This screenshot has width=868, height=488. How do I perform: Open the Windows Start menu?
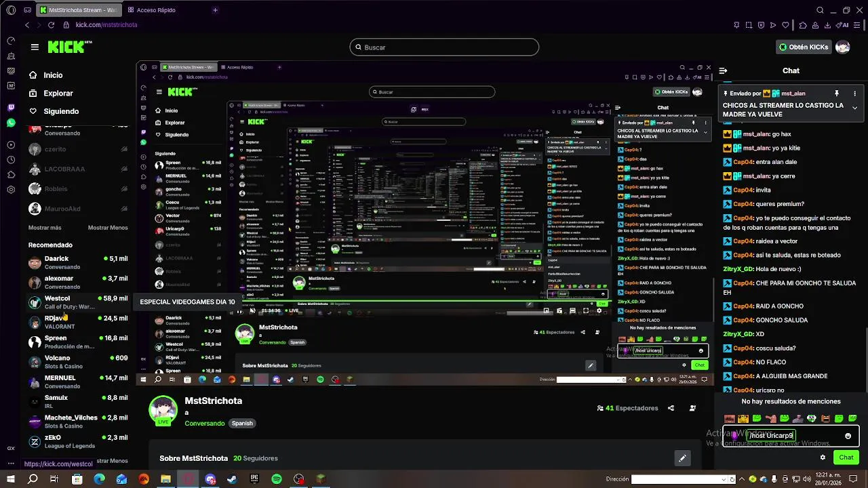[10, 479]
